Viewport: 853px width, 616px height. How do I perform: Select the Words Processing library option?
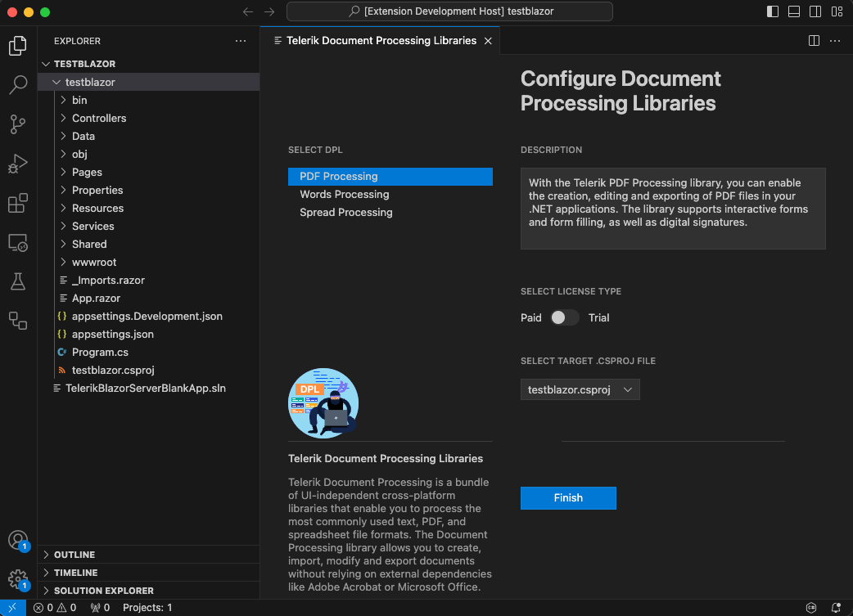click(x=390, y=194)
